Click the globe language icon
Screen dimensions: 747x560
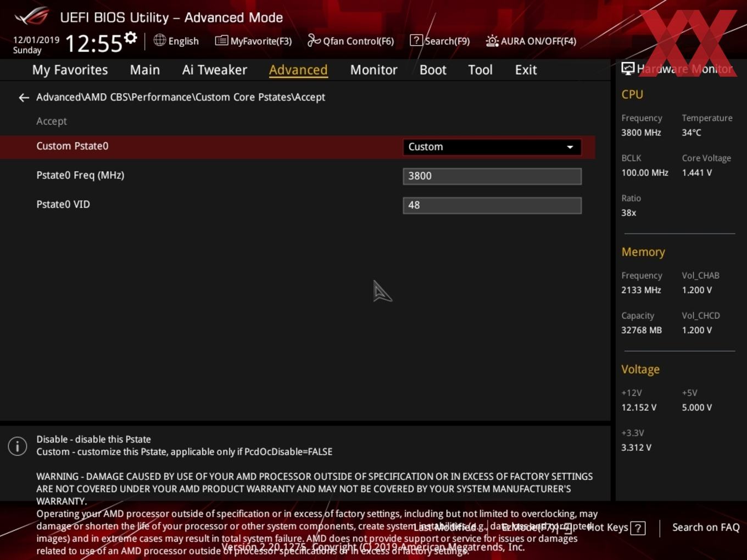159,40
